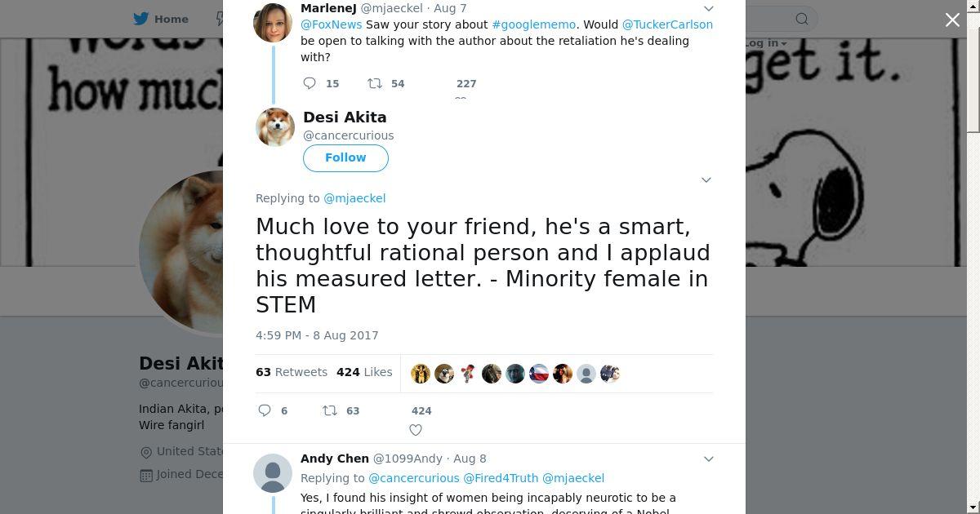Close the tweet overlay with the X
This screenshot has width=980, height=514.
(952, 20)
